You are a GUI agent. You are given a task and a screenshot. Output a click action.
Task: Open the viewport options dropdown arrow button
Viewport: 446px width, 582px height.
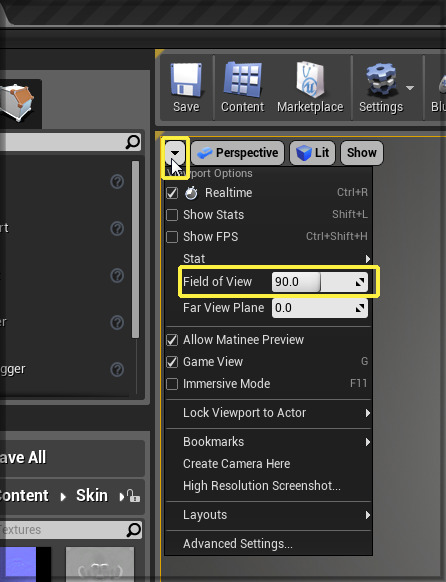click(175, 153)
